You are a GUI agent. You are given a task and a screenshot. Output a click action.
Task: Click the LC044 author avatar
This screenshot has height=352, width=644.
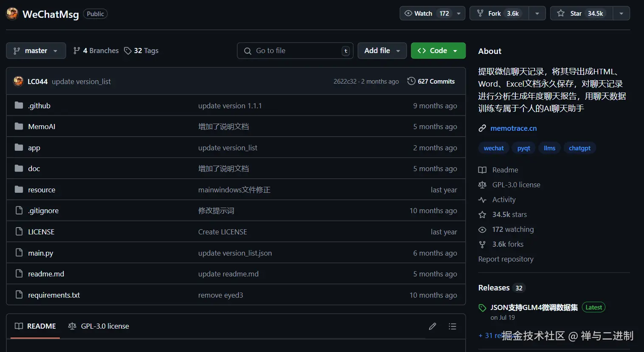pyautogui.click(x=18, y=81)
